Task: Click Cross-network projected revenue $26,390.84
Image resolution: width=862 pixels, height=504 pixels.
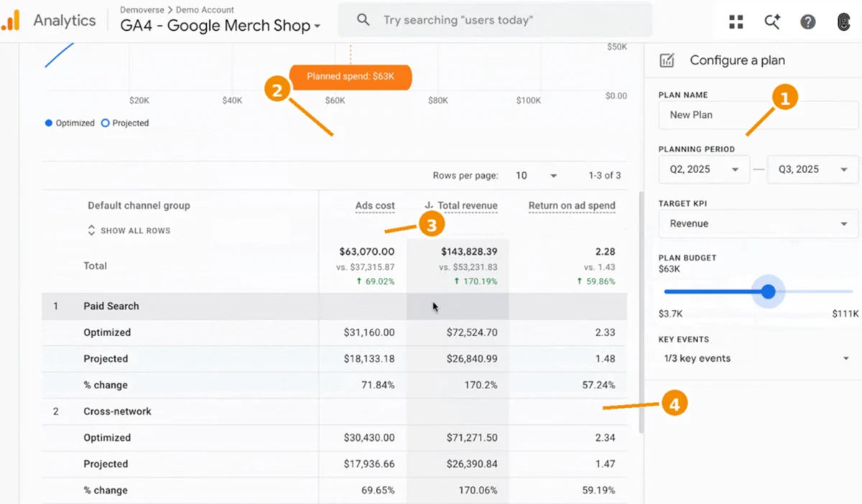Action: [x=471, y=464]
